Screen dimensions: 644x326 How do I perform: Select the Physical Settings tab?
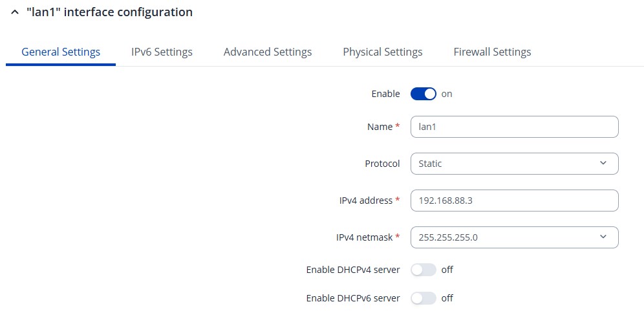[x=383, y=52]
